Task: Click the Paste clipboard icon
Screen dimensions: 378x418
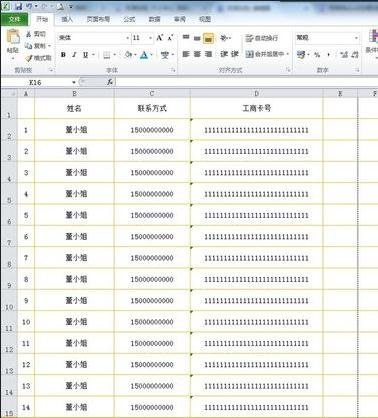Action: pyautogui.click(x=13, y=37)
